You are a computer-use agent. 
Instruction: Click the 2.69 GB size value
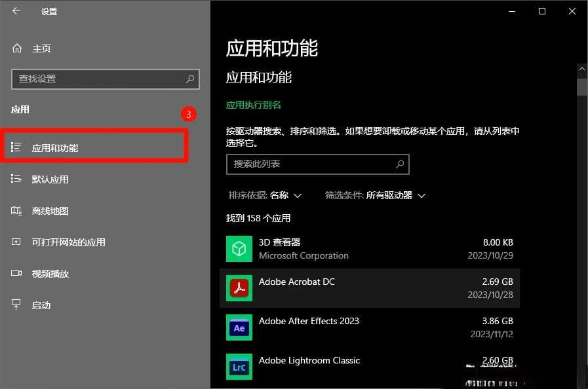498,282
